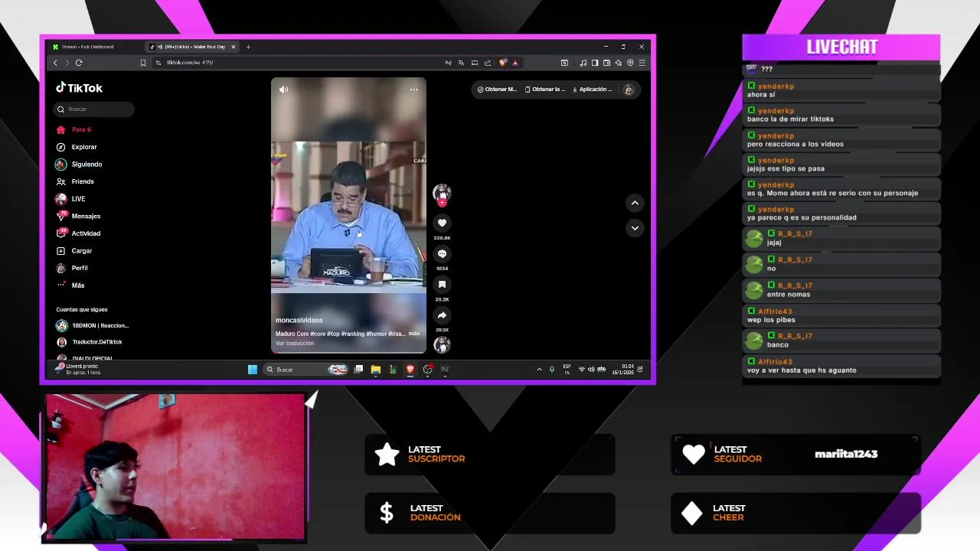Click the tiktok.com address bar

point(299,63)
